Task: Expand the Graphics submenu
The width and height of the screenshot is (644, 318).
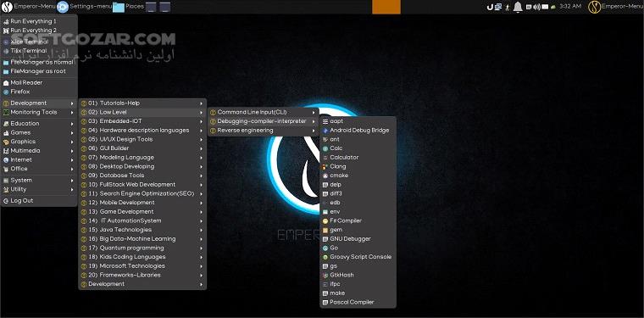Action: [x=39, y=142]
